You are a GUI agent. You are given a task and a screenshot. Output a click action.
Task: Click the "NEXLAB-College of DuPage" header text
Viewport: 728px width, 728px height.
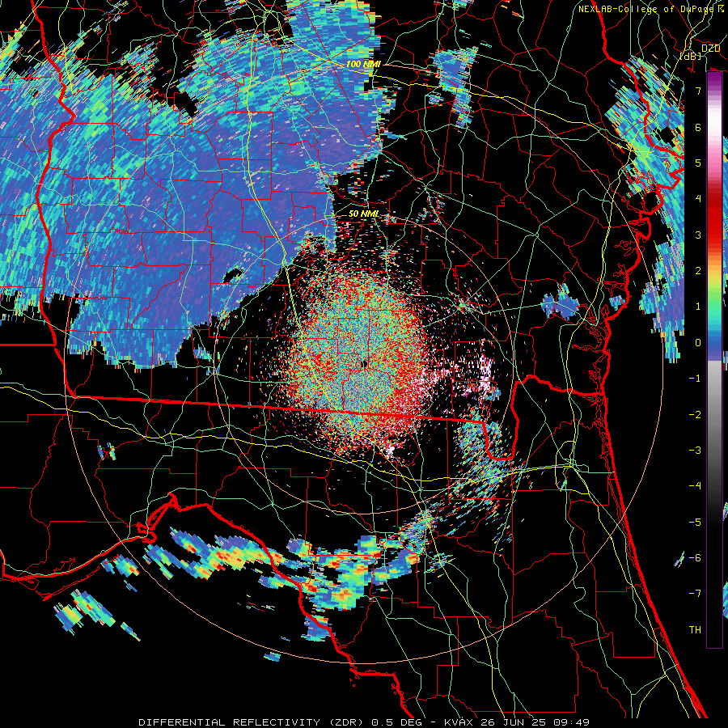click(647, 9)
